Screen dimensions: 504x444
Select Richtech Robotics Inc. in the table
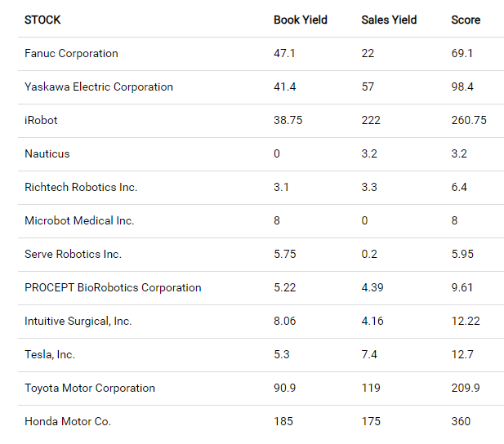click(x=81, y=187)
